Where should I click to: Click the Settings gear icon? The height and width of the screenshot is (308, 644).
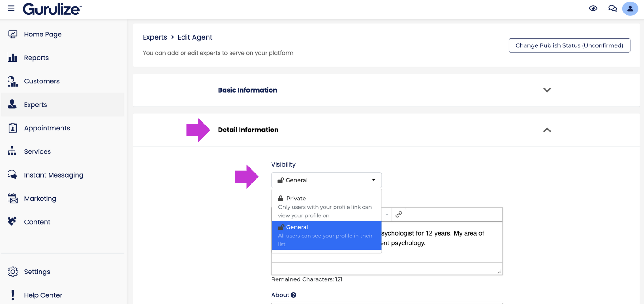pyautogui.click(x=13, y=272)
